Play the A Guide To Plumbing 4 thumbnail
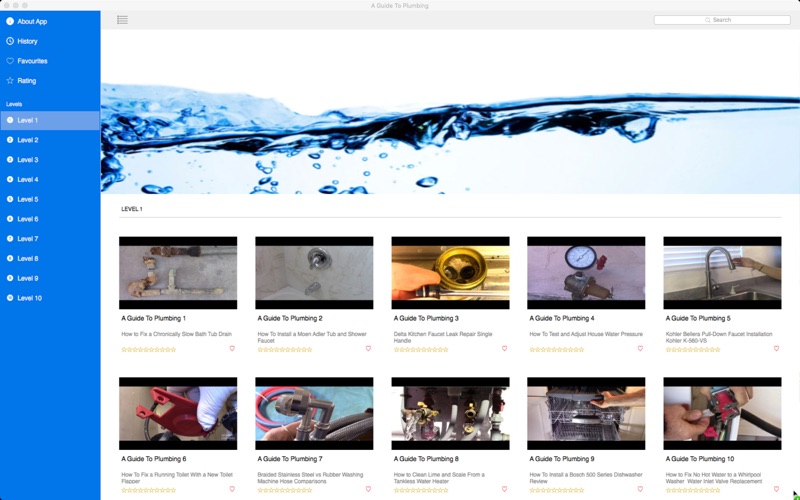800x500 pixels. 586,272
